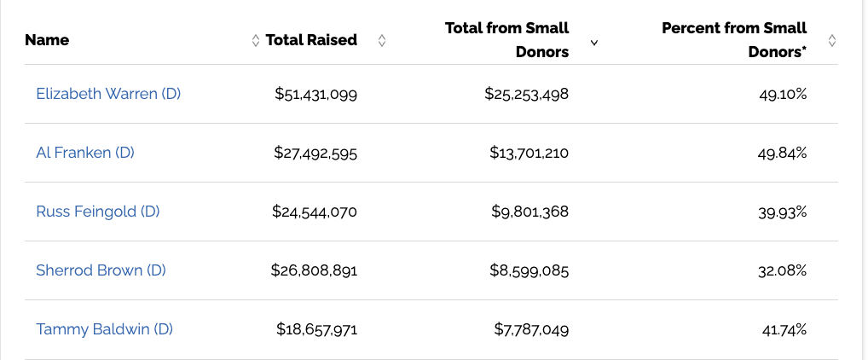Open the Sherrod Brown (D) link
This screenshot has width=868, height=360.
101,270
